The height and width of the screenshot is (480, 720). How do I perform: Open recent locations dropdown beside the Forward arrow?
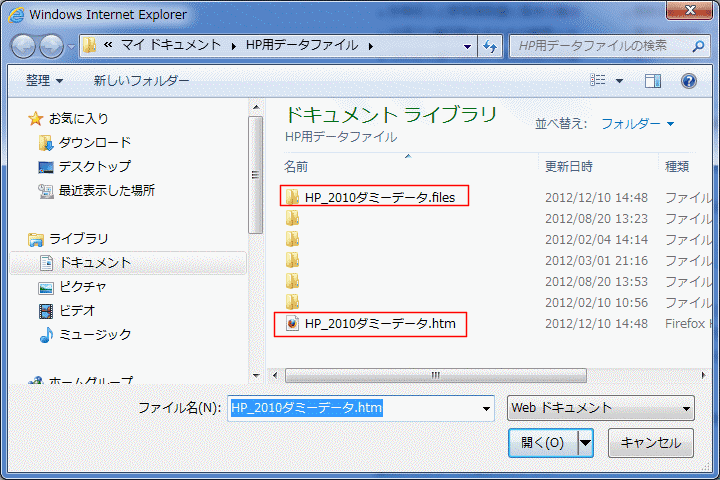tap(71, 46)
